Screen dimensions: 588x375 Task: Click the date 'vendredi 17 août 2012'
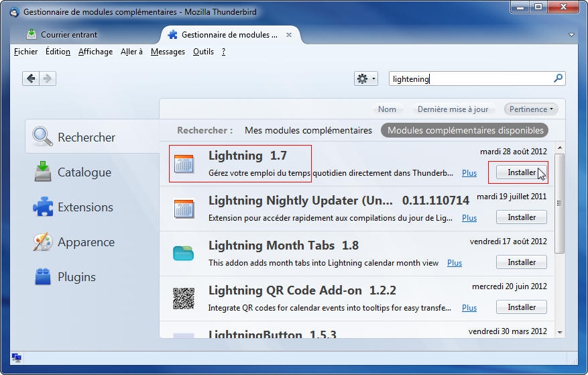tap(508, 242)
